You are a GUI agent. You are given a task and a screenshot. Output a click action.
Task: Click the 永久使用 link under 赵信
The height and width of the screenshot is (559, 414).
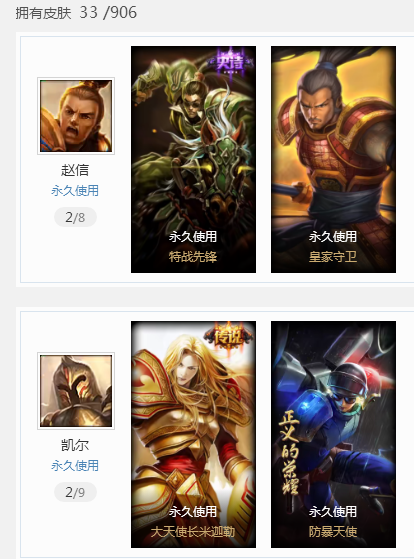(75, 191)
